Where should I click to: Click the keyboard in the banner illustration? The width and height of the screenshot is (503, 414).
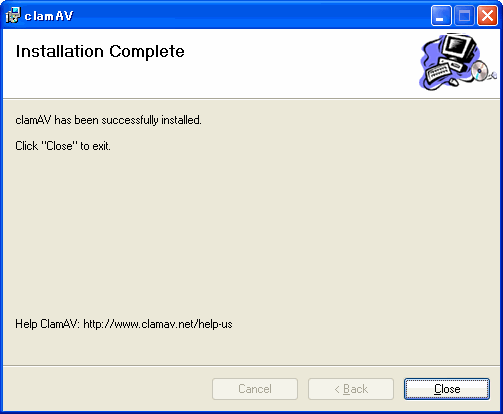point(438,72)
